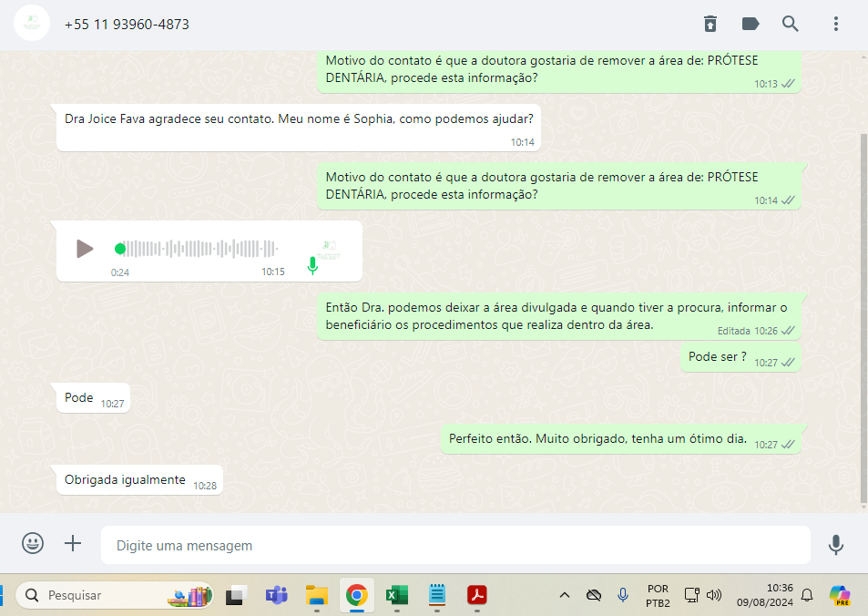Viewport: 868px width, 616px height.
Task: Select the message from Dra Joice Fava
Action: click(x=299, y=128)
